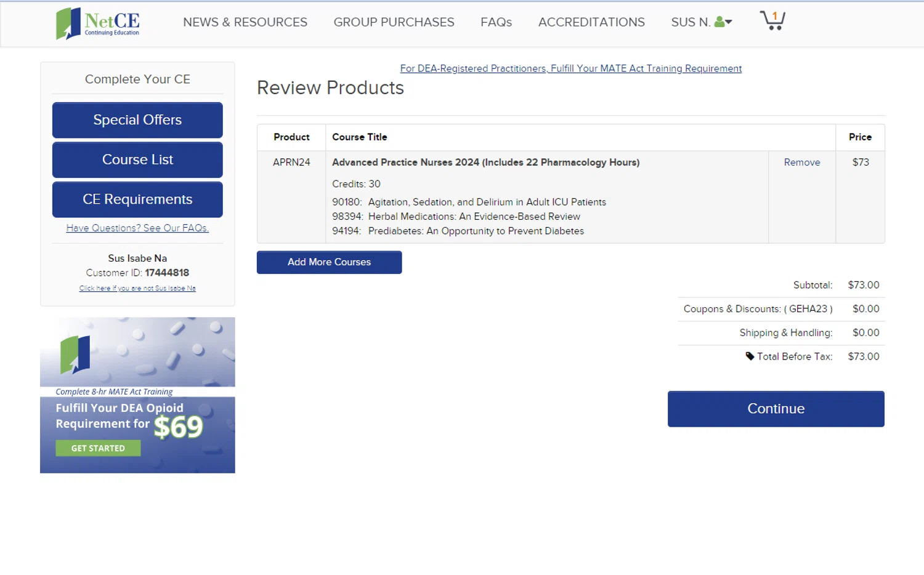Click the MATE Act training banner image

coord(137,395)
